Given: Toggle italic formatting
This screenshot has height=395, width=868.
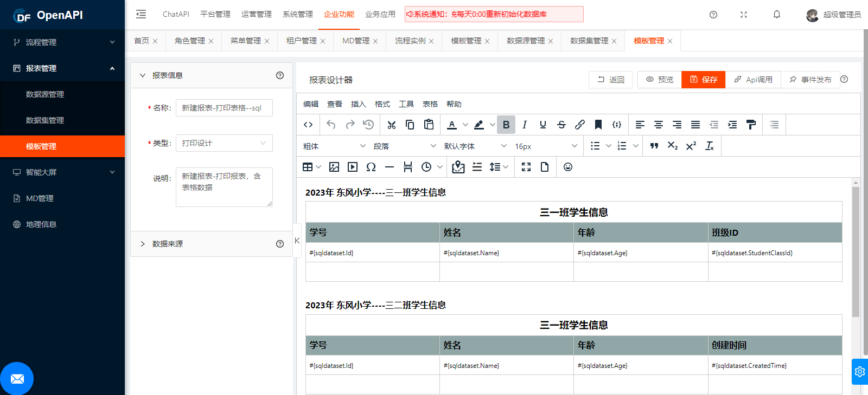Looking at the screenshot, I should [x=525, y=125].
